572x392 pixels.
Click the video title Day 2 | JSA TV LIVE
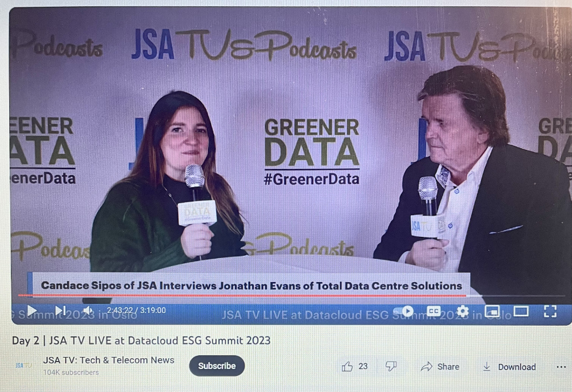point(141,340)
